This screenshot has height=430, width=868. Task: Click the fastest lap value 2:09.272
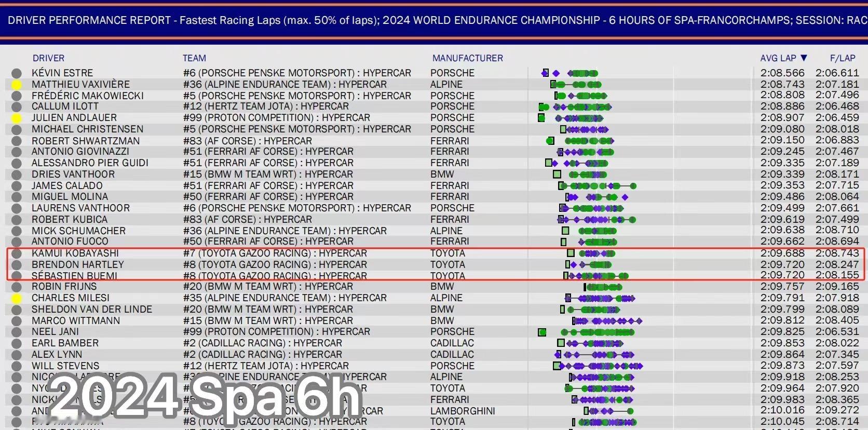pos(837,410)
